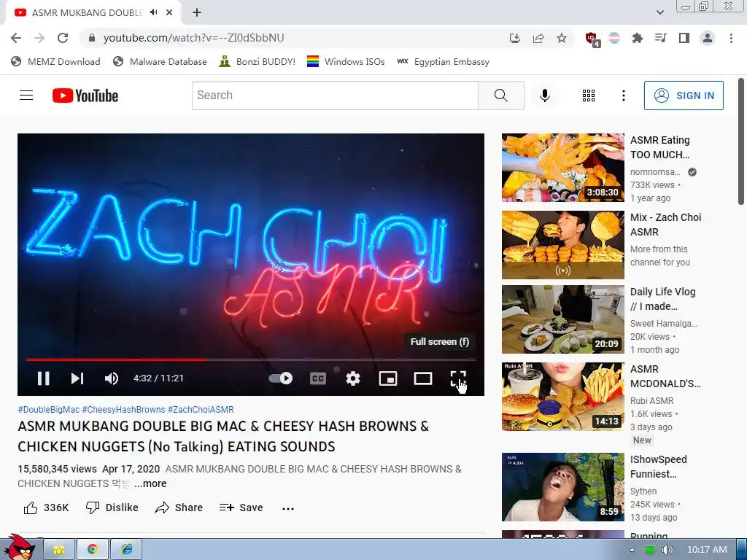Go to YouTube home logo
Viewport: 747px width, 560px height.
tap(85, 96)
